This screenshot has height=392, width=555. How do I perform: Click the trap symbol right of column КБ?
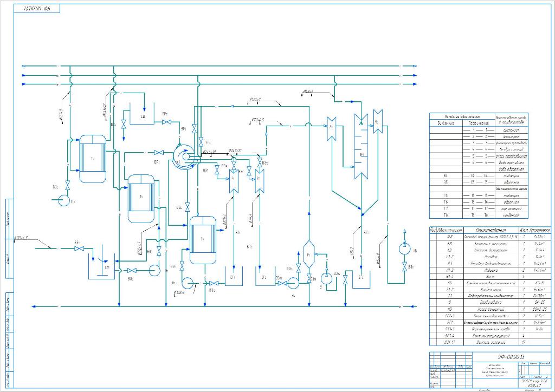pyautogui.click(x=378, y=122)
